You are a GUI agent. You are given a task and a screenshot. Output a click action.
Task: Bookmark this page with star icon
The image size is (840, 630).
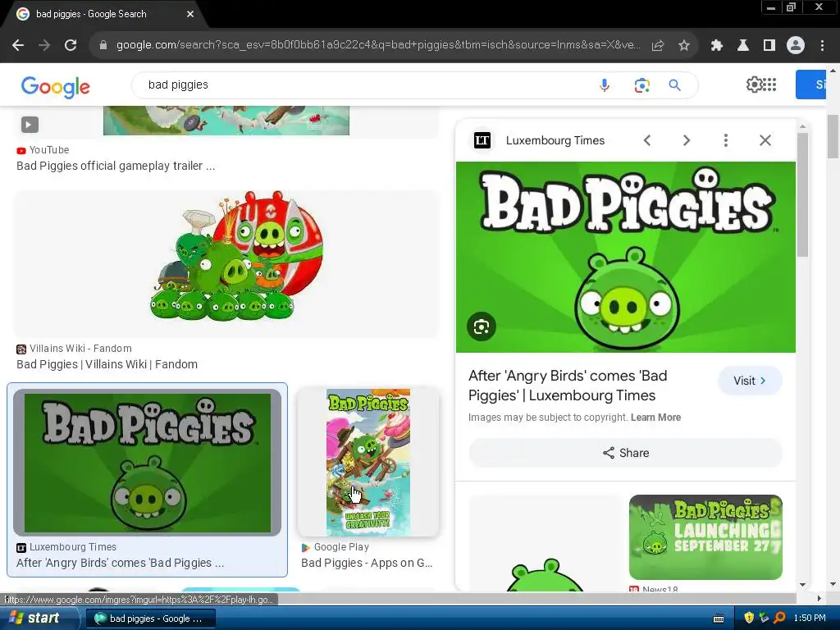tap(683, 46)
